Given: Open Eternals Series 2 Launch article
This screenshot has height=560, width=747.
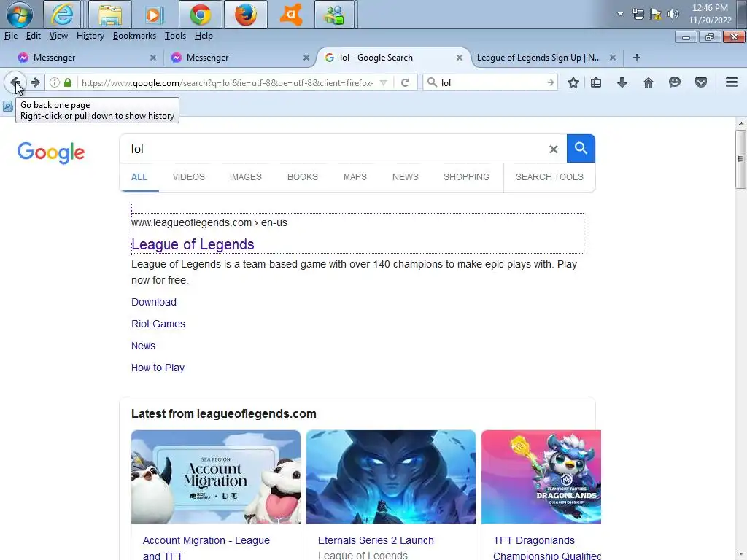Looking at the screenshot, I should (x=376, y=540).
